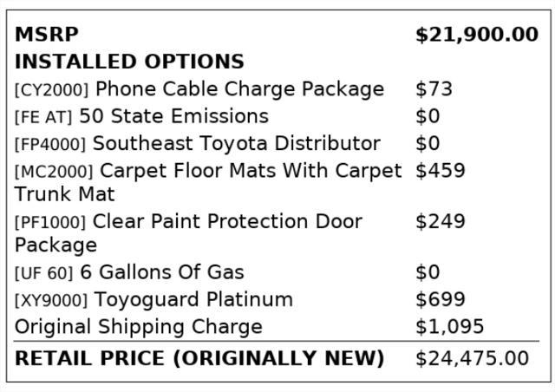Click the MSRP label

coord(46,35)
